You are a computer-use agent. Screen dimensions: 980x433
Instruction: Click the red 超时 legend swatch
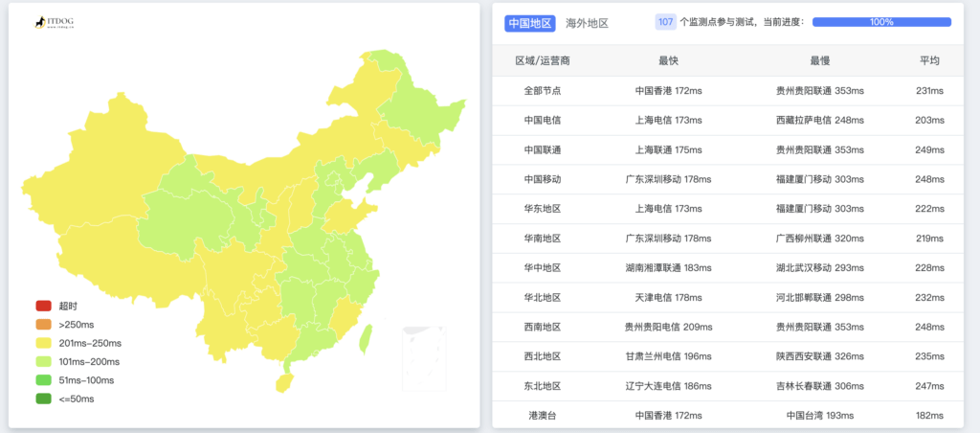pos(43,306)
